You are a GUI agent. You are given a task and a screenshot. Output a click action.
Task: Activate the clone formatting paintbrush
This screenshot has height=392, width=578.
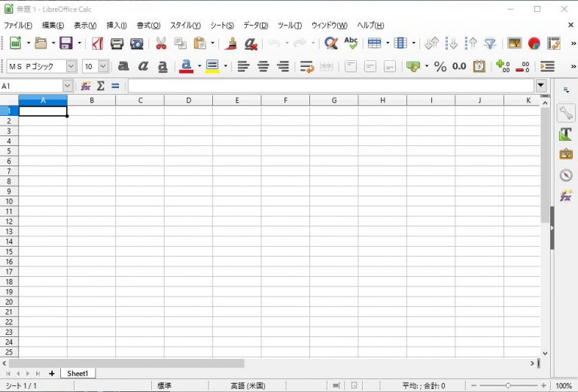pos(231,44)
